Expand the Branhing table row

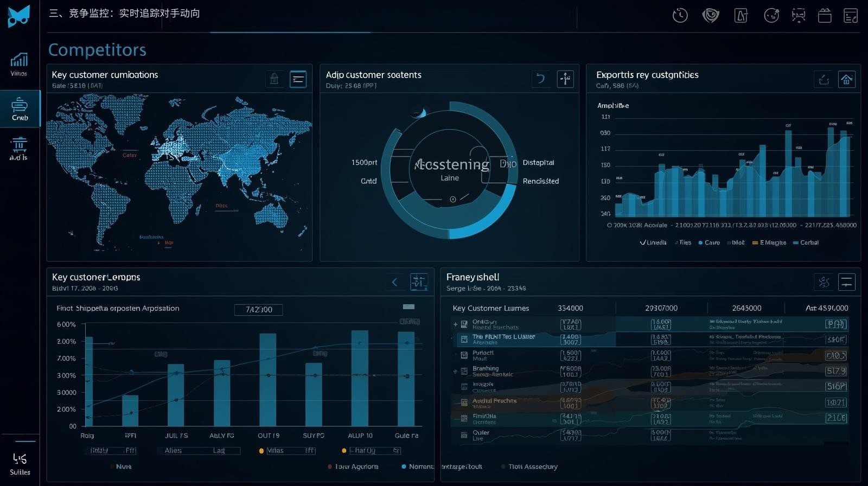(455, 372)
